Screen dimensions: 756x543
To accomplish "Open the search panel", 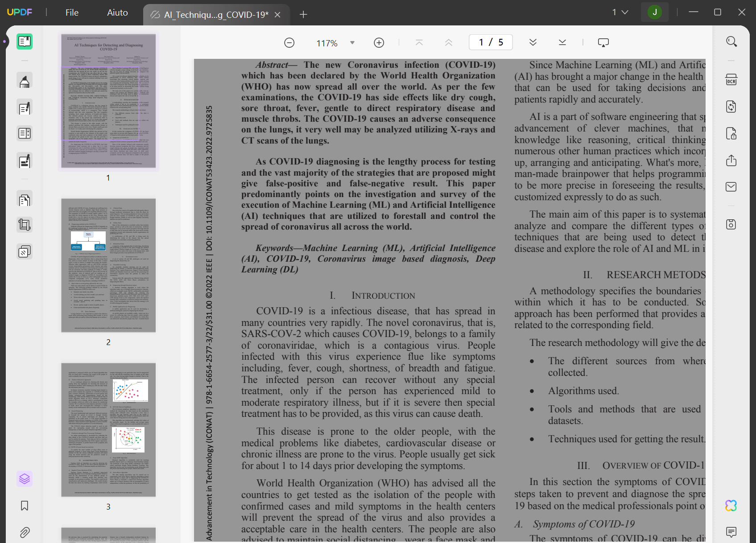I will coord(731,41).
